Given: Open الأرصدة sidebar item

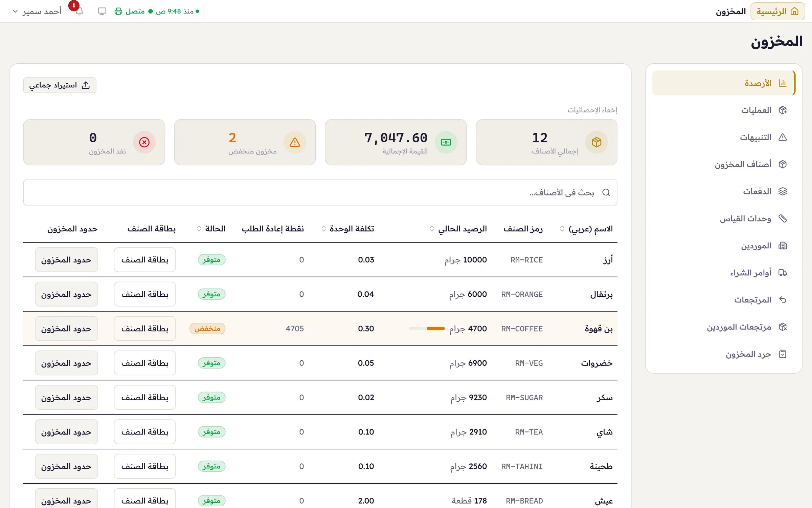Looking at the screenshot, I should point(724,83).
